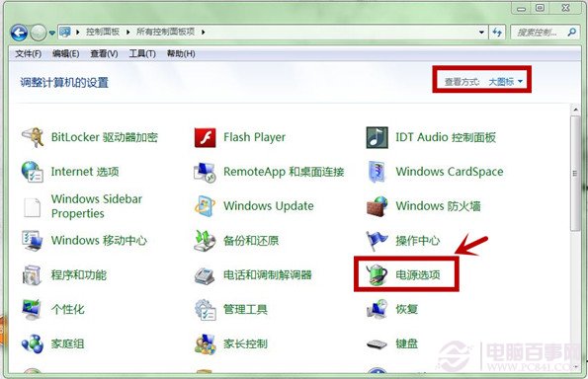Viewport: 588px width, 379px height.
Task: Open the 程序和功能 icon
Action: (x=33, y=275)
